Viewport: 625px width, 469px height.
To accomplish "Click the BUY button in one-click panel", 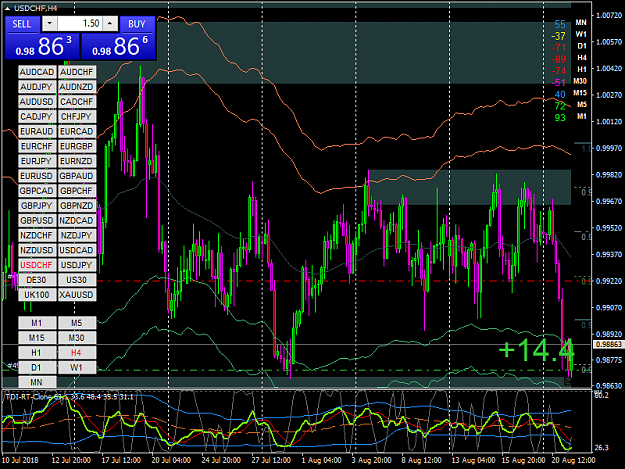I will pyautogui.click(x=137, y=24).
